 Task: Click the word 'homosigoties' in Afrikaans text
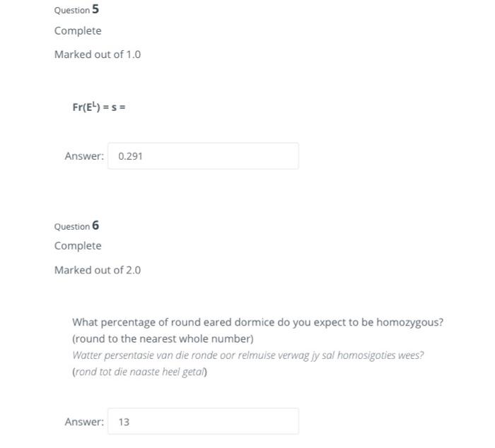pyautogui.click(x=366, y=355)
